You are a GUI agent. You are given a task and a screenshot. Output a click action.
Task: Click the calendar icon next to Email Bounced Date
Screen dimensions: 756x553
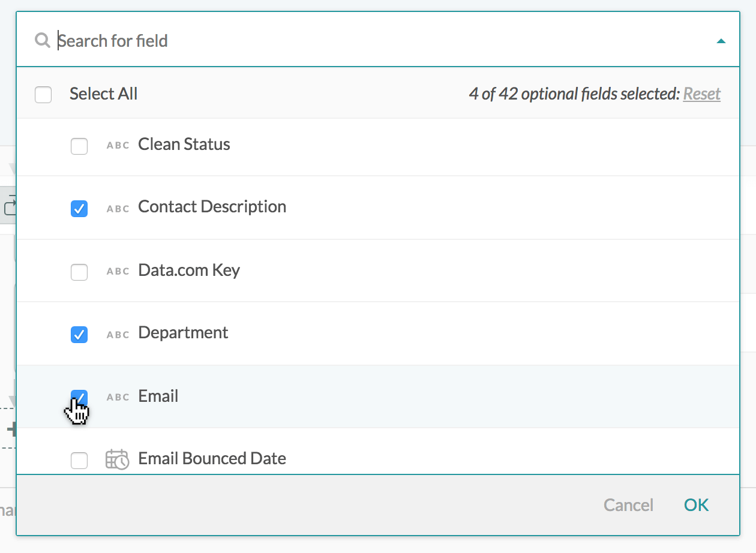(118, 459)
